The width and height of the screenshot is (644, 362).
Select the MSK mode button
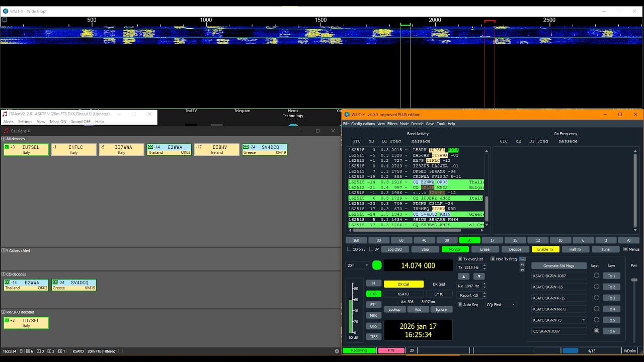click(373, 315)
